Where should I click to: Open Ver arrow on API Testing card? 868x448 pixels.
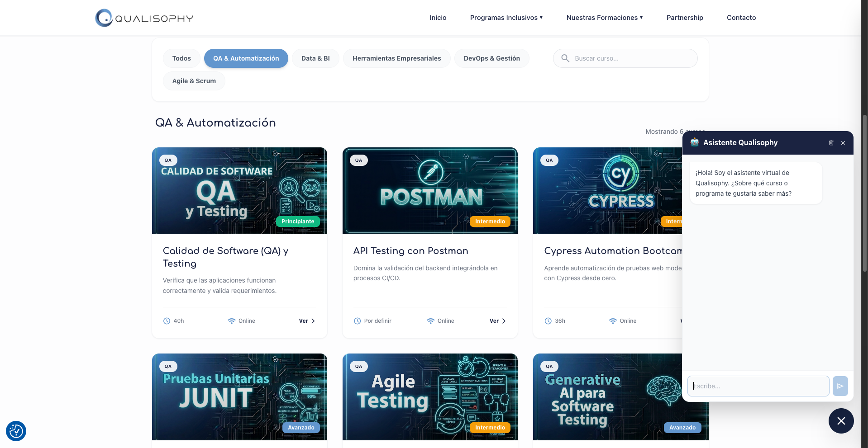point(497,321)
